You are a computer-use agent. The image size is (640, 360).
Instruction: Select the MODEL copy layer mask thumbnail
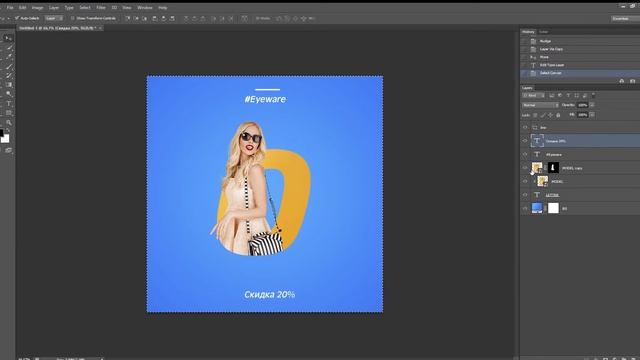[553, 168]
